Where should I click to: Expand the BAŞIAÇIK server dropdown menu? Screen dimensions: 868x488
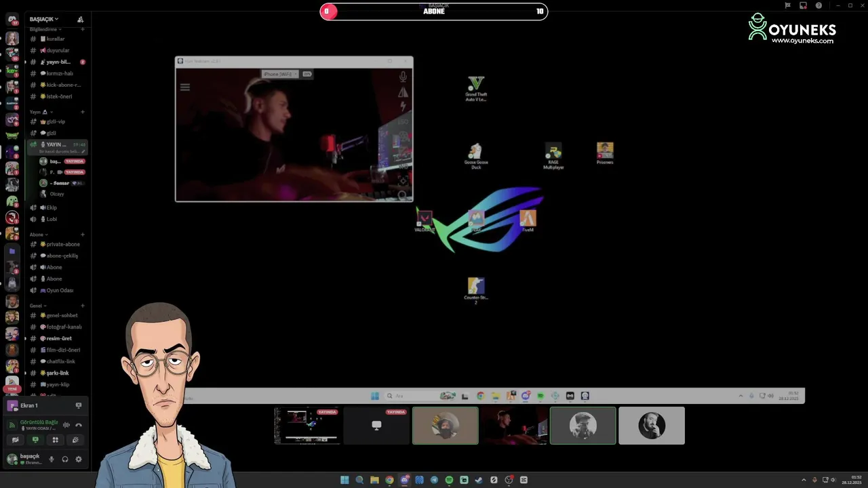tap(44, 19)
